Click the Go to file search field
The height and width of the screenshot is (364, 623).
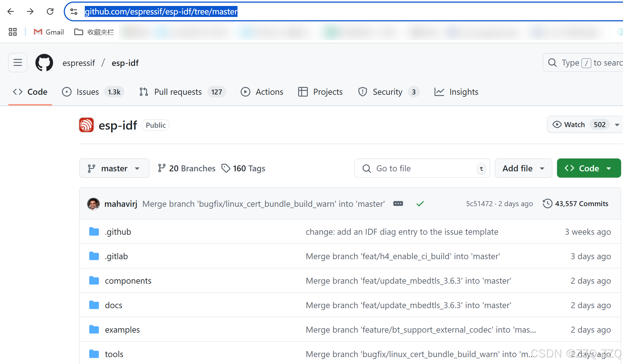tap(421, 168)
